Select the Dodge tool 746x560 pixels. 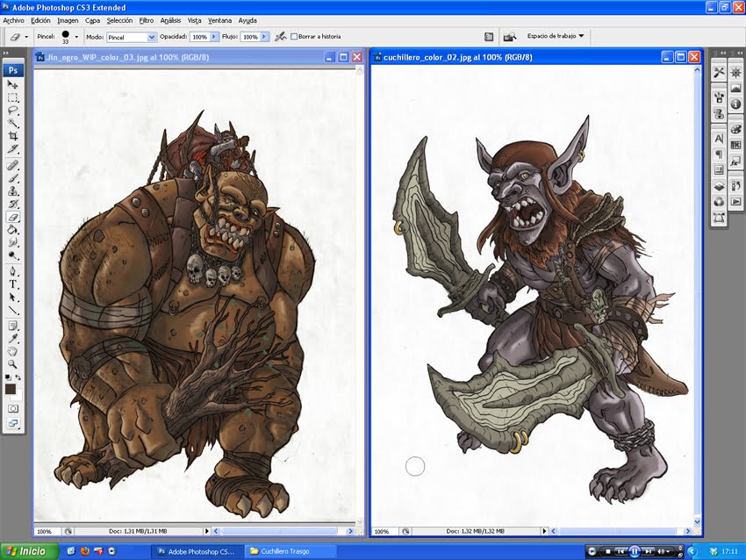click(x=13, y=255)
